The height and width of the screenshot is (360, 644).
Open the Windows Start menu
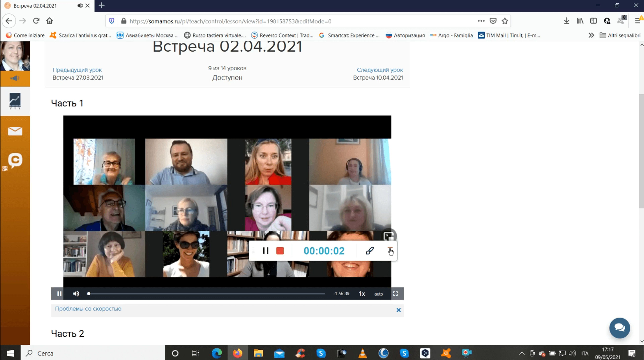10,353
